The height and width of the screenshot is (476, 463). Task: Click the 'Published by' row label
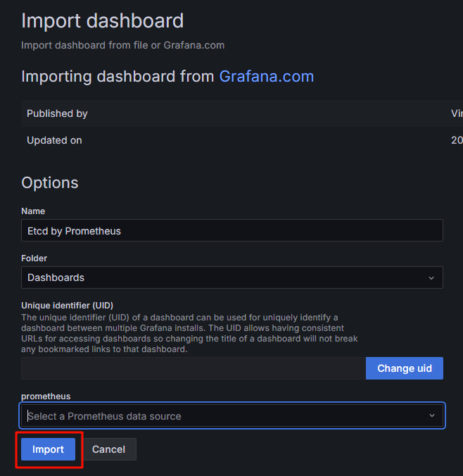point(57,113)
